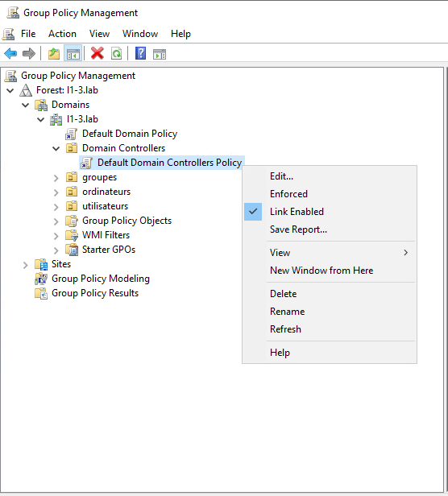Screen dimensions: 448x496
Task: Click the Up one level folder icon
Action: point(54,53)
